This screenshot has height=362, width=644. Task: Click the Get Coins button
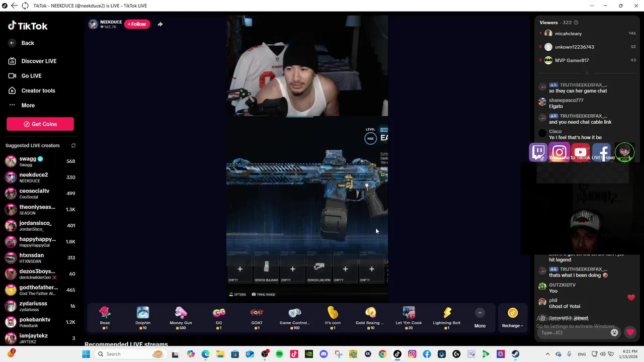pyautogui.click(x=40, y=124)
